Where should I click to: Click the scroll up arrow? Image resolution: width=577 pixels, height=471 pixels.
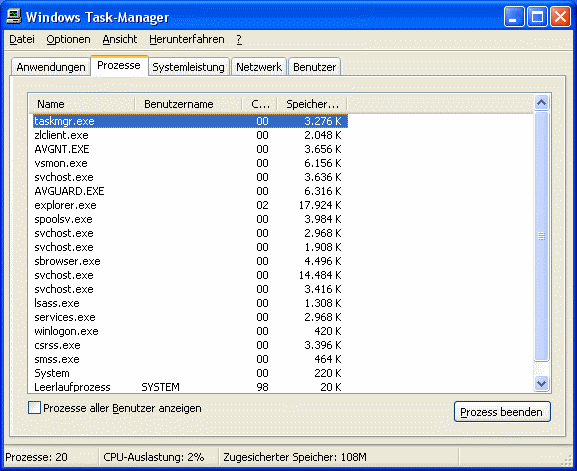(x=541, y=103)
